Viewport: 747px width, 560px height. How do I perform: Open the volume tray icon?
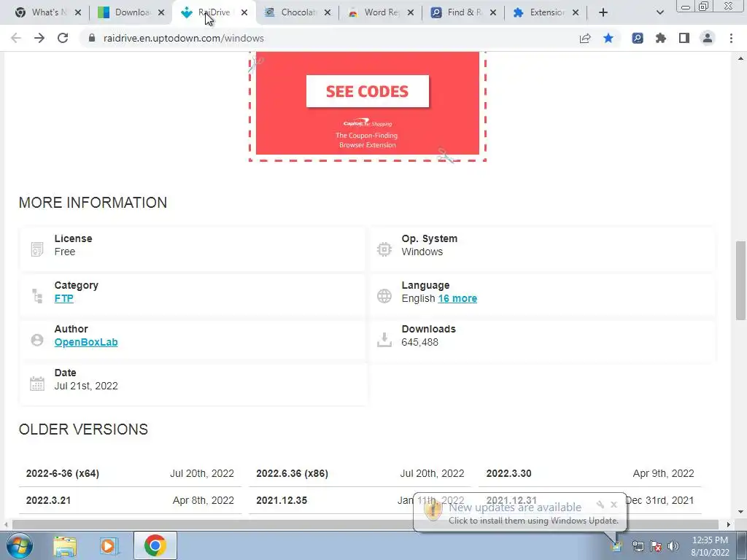coord(673,546)
